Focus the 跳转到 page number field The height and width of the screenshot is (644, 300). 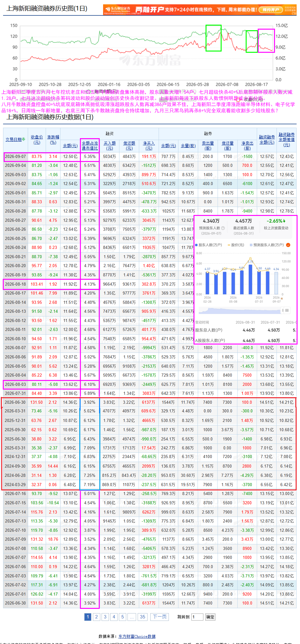[x=197, y=617]
